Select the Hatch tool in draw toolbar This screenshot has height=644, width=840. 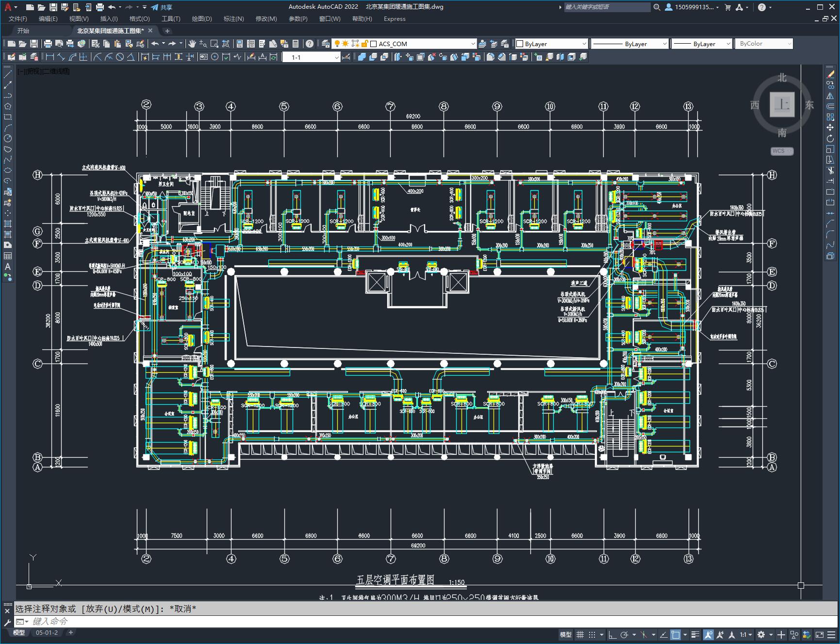coord(8,224)
